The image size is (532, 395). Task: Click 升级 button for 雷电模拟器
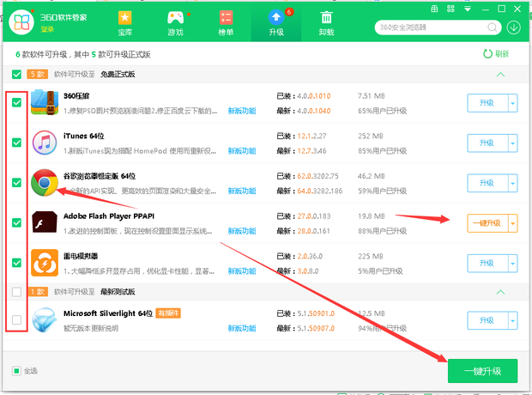point(487,263)
